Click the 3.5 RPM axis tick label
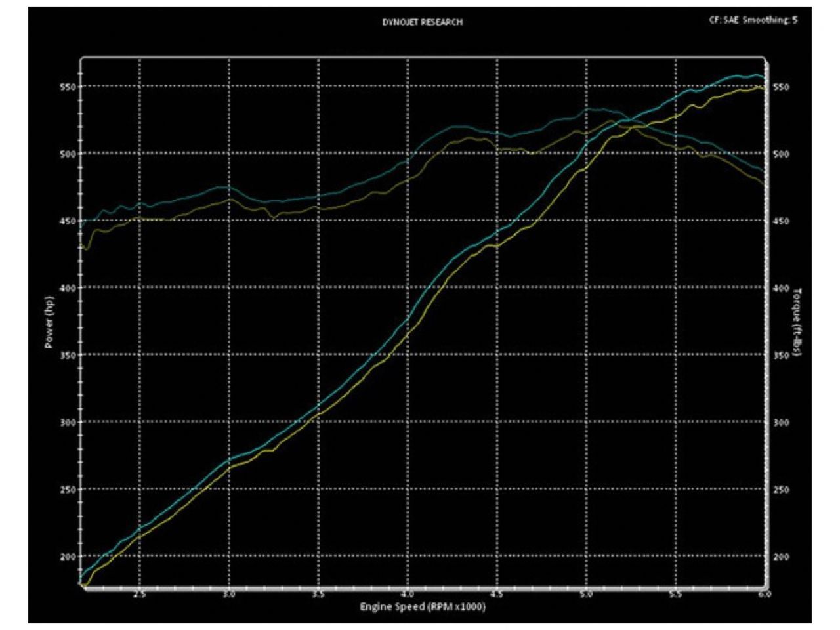Screen dimensions: 840x630 [x=318, y=594]
